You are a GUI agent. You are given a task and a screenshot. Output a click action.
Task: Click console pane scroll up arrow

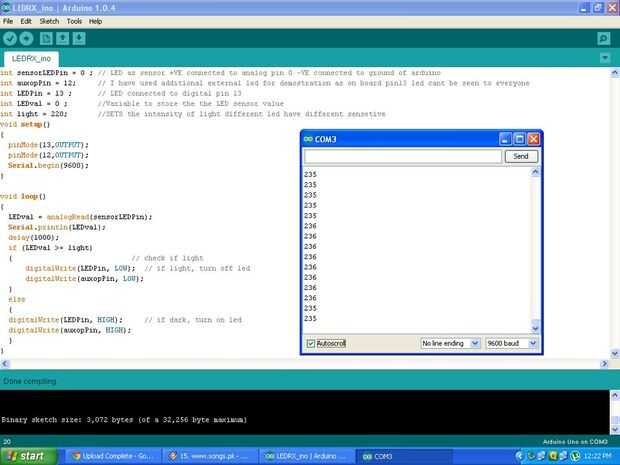[615, 395]
